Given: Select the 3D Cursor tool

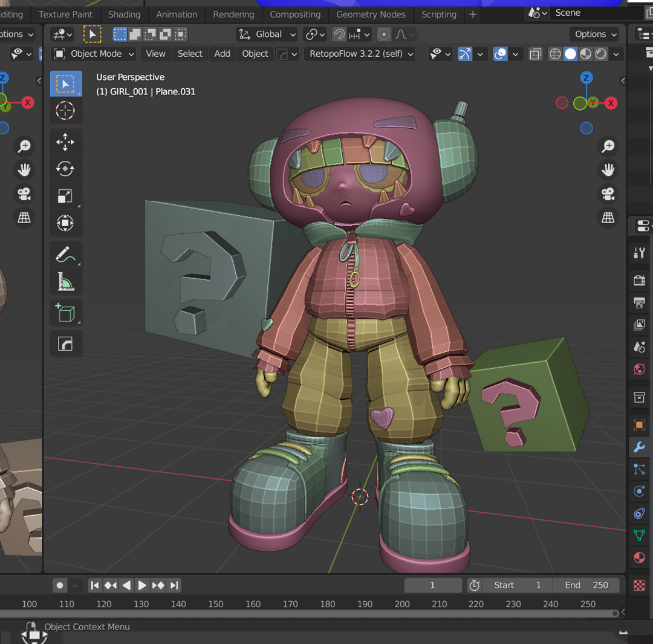Looking at the screenshot, I should click(x=66, y=111).
